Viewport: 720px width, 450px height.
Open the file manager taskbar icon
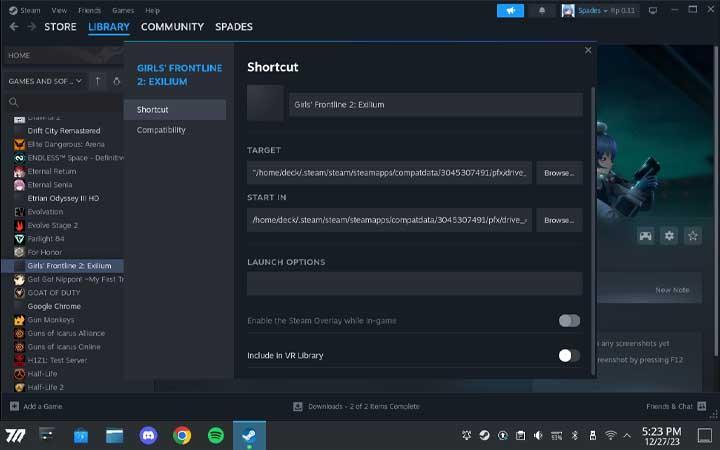114,435
